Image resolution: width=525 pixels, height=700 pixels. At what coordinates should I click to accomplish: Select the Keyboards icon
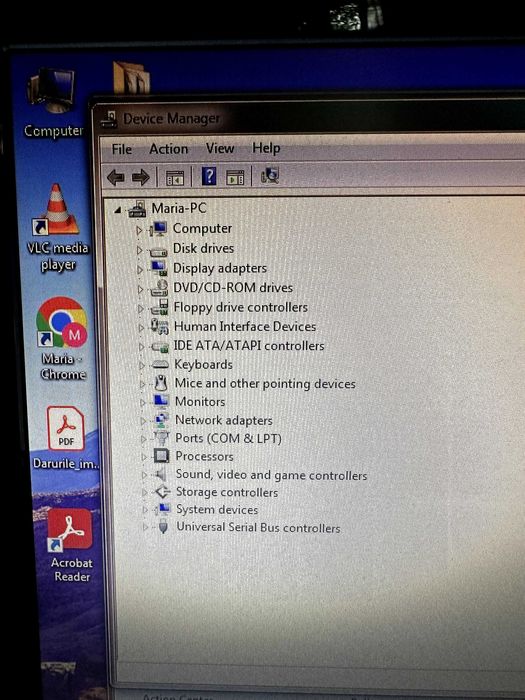pos(160,365)
